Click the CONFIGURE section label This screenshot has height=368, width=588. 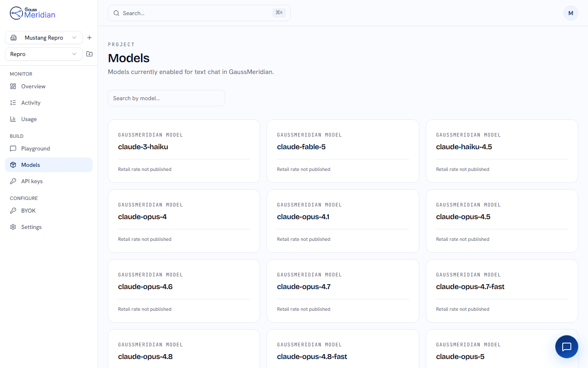(24, 198)
